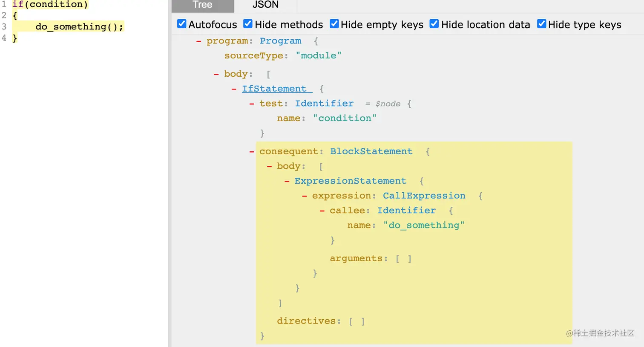This screenshot has width=644, height=347.
Task: Select the sourceType module value
Action: pyautogui.click(x=318, y=55)
